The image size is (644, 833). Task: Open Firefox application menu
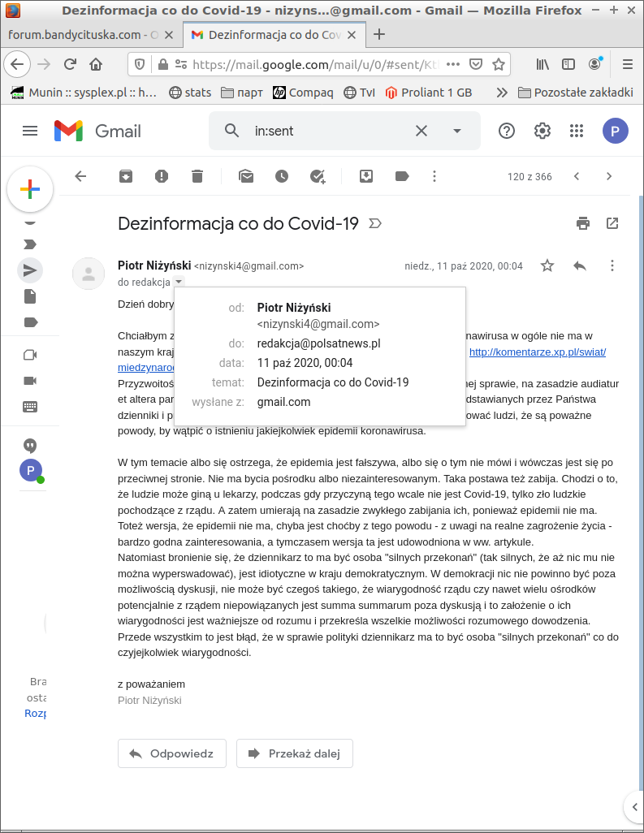pyautogui.click(x=628, y=64)
